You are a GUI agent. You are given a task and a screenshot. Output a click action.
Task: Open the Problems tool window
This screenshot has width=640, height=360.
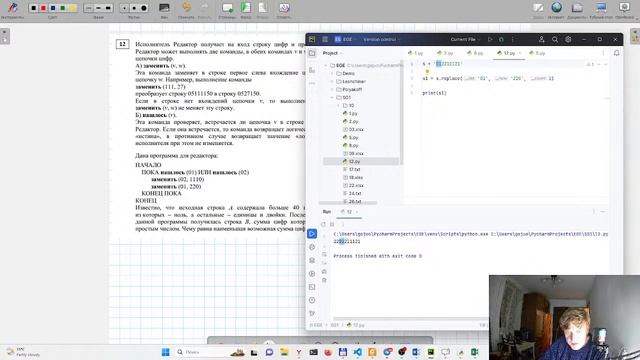coord(312,300)
